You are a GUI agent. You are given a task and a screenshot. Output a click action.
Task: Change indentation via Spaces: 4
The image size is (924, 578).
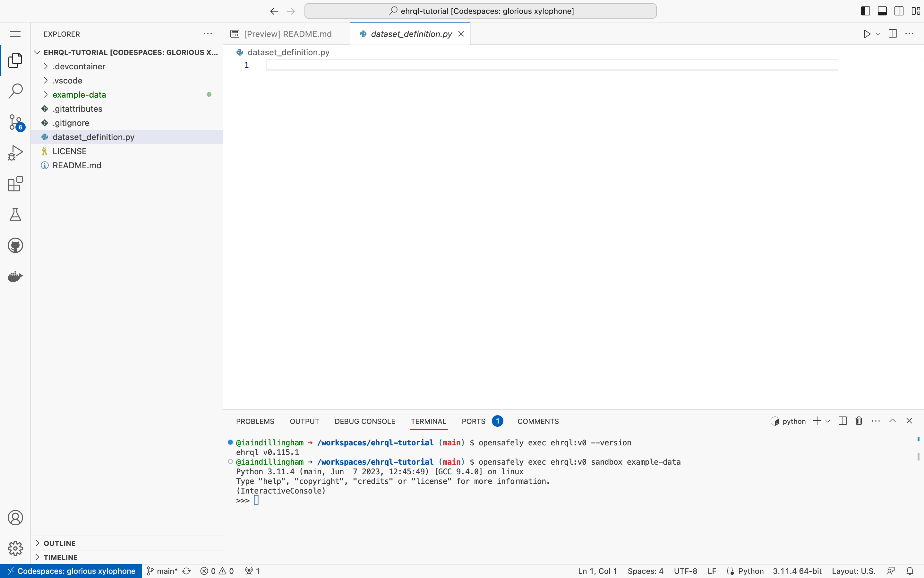645,571
